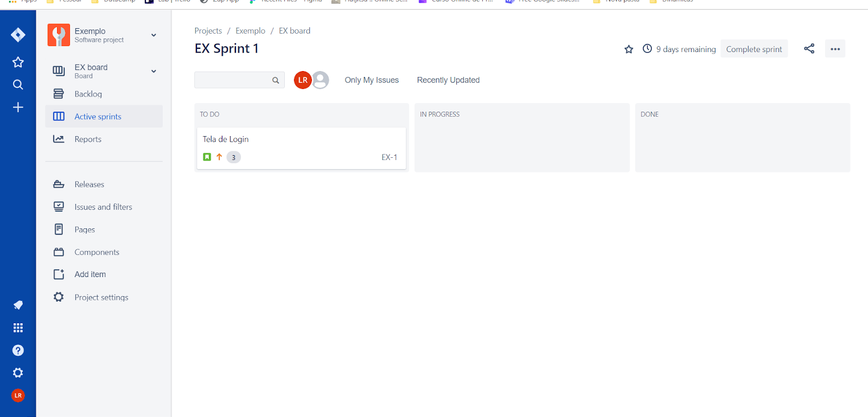
Task: Go to Projects breadcrumb link
Action: 208,31
